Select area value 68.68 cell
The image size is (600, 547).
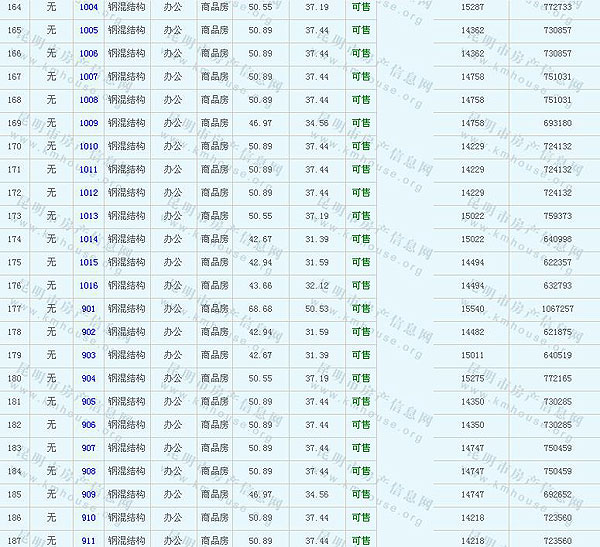[260, 309]
